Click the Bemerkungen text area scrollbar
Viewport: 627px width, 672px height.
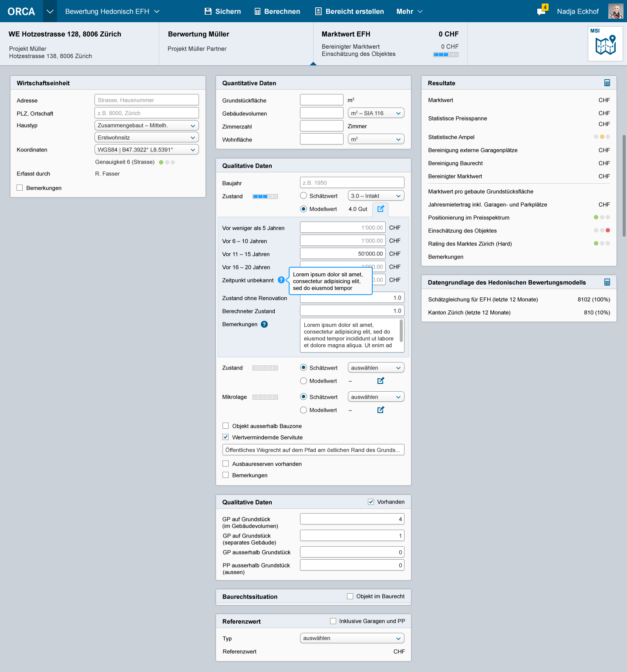tap(401, 331)
